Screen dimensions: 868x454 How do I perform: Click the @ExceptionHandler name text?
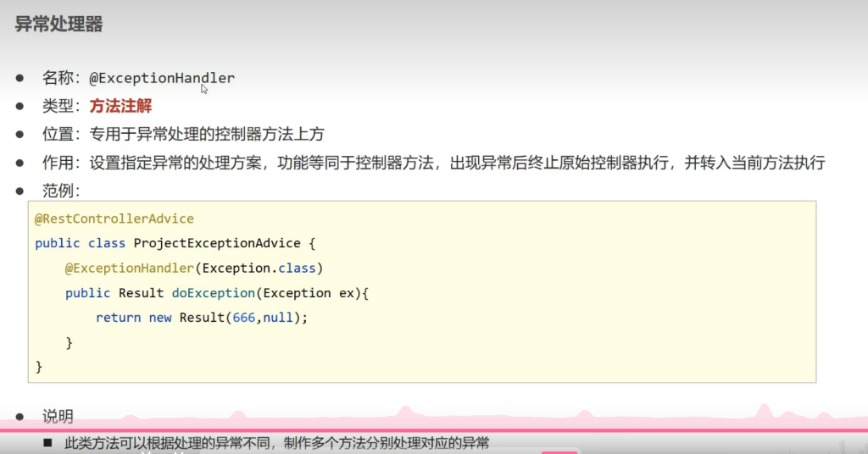(162, 78)
